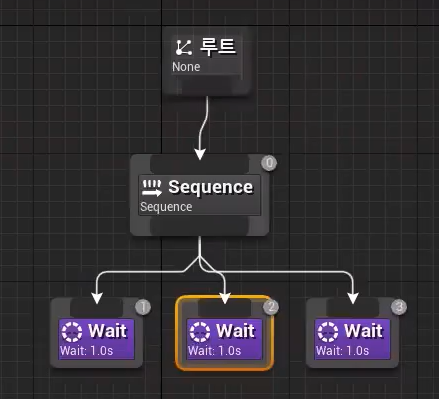Click Wait: 1.0s text in node 3
The width and height of the screenshot is (439, 399).
click(342, 351)
